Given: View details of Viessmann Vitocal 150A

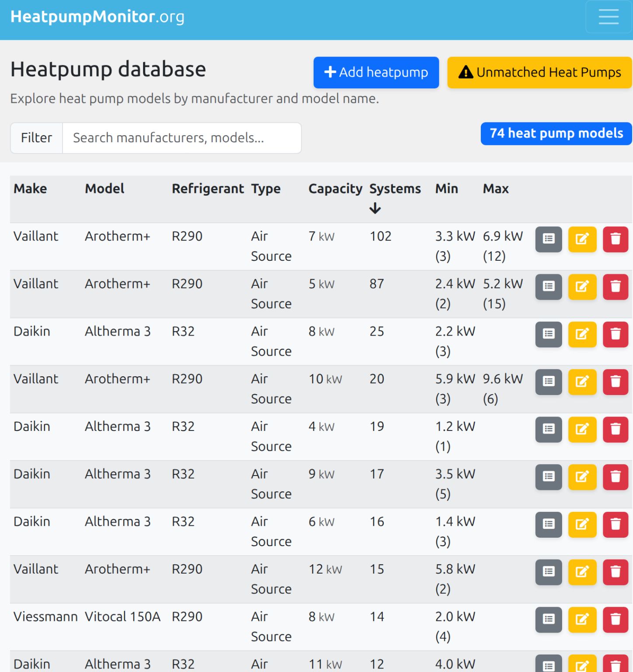Looking at the screenshot, I should tap(548, 620).
